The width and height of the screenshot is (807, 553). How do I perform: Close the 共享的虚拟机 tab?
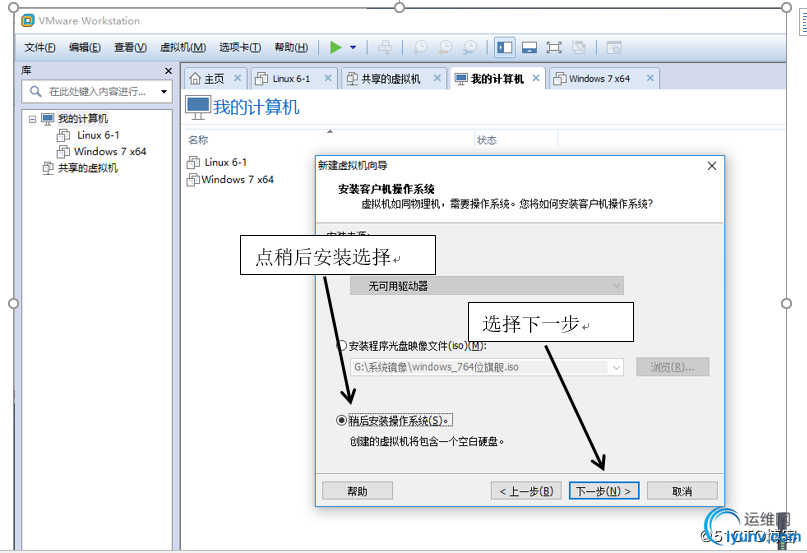(437, 78)
